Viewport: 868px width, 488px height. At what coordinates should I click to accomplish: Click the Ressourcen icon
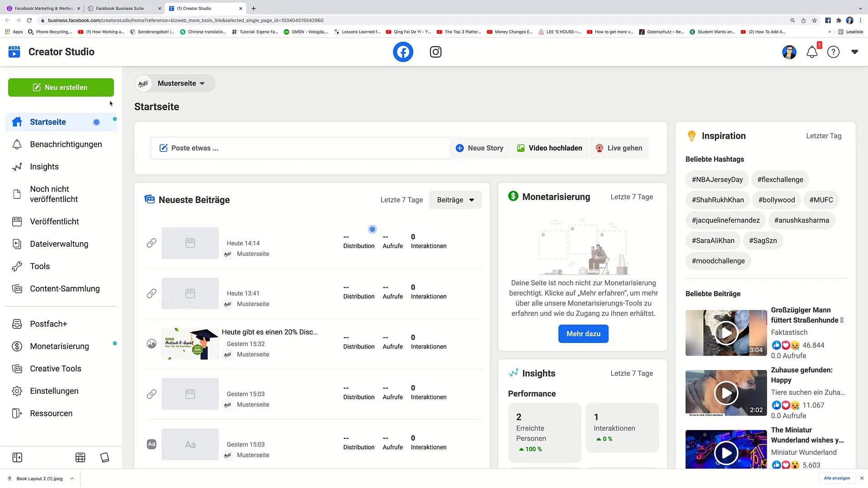click(x=17, y=413)
